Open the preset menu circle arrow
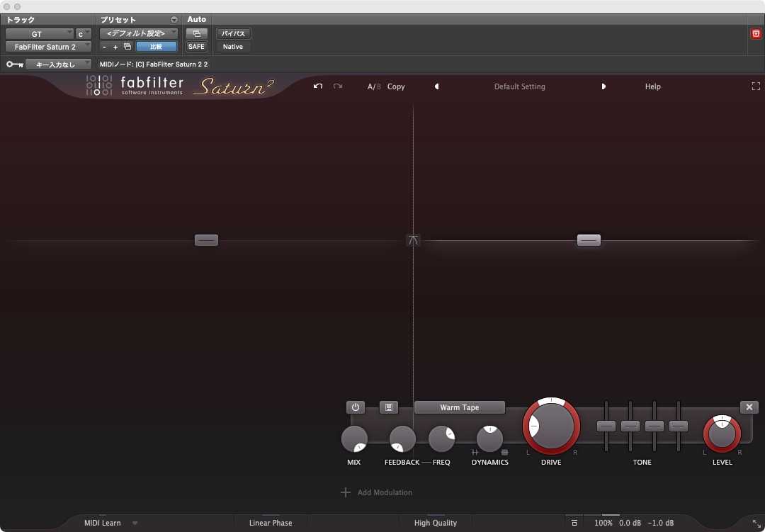Screen dimensions: 765x532 click(x=174, y=20)
